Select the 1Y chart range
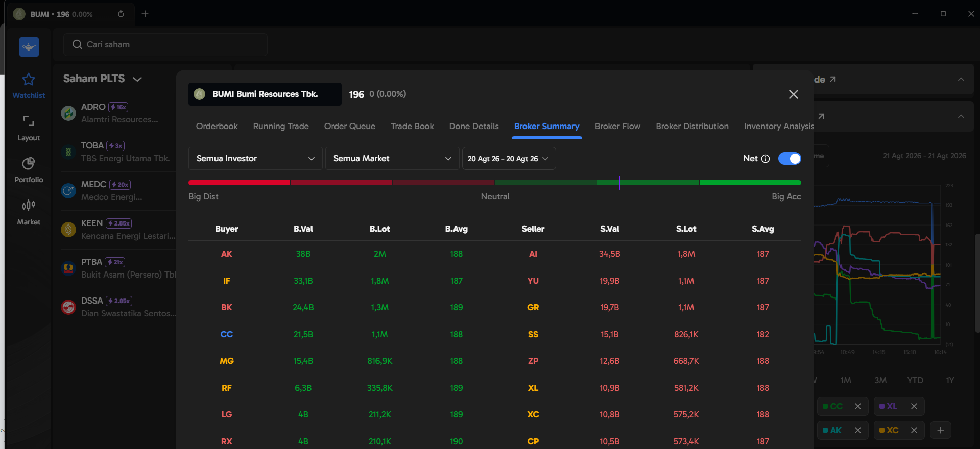Image resolution: width=980 pixels, height=449 pixels. [x=950, y=380]
